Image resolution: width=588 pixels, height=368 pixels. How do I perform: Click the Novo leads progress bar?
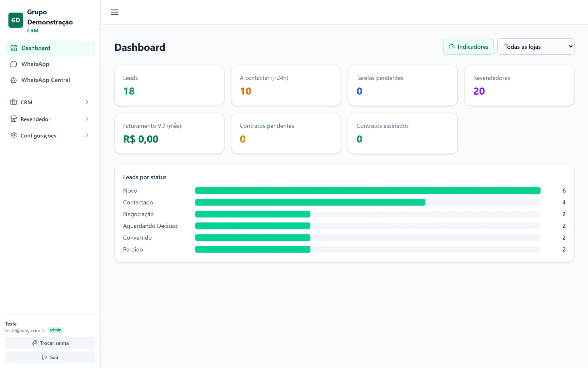click(368, 190)
